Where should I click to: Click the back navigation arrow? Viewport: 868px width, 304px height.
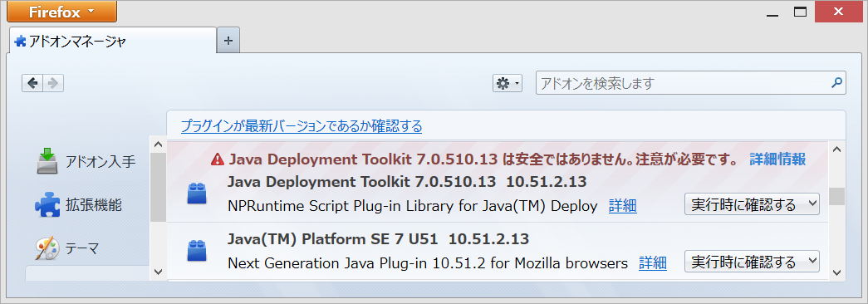[x=32, y=83]
